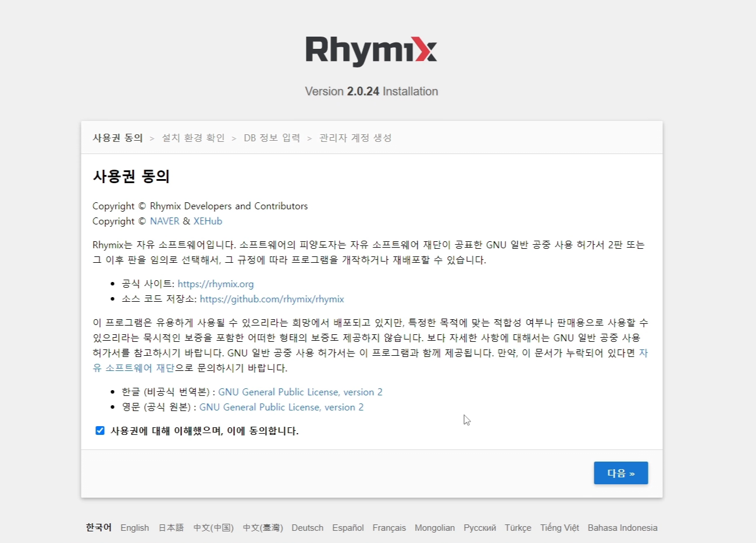This screenshot has height=543, width=756.
Task: Uncheck the license agreement checkbox
Action: coord(100,430)
